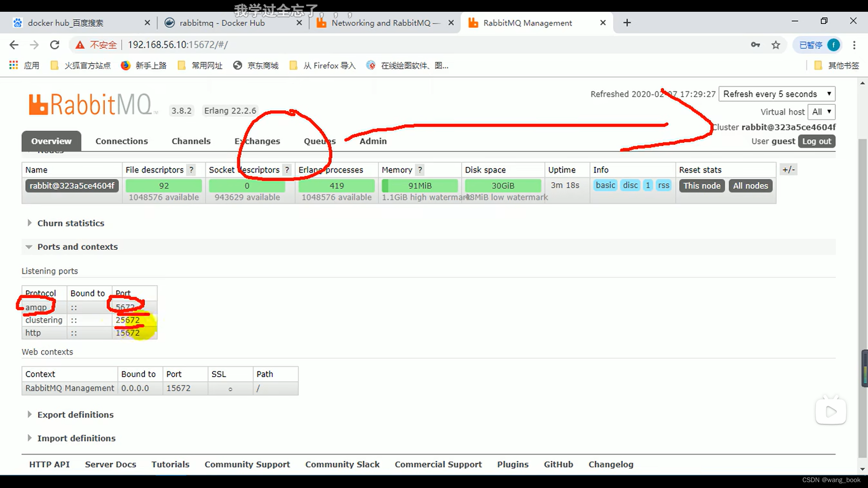The image size is (868, 488).
Task: Open the apps grid bookmark icon
Action: coord(14,66)
